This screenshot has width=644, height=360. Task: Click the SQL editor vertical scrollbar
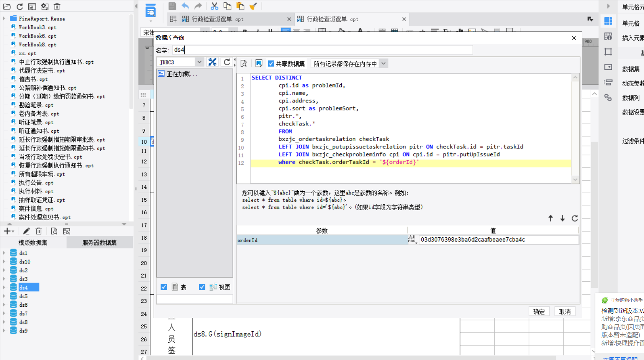pyautogui.click(x=575, y=128)
